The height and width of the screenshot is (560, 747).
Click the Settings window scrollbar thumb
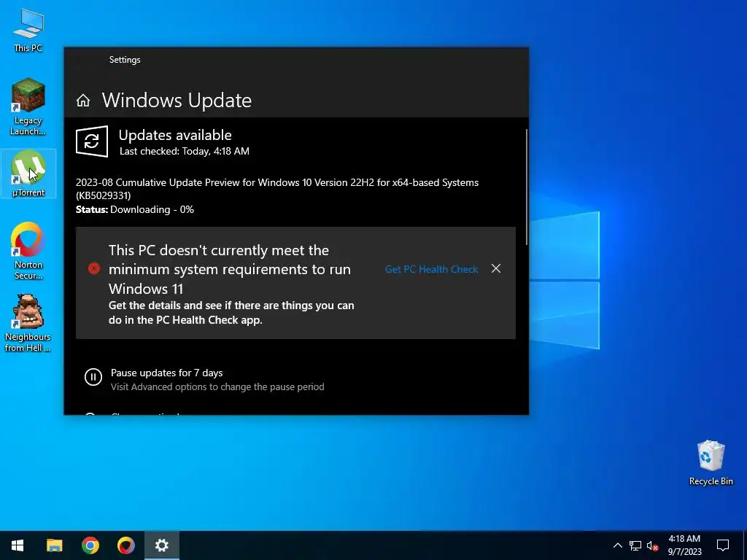(x=527, y=187)
